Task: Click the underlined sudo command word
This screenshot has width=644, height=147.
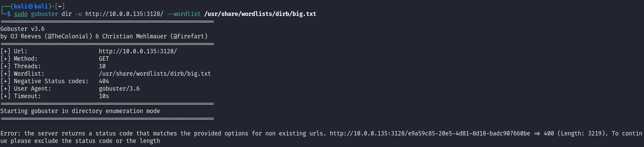Action: 21,14
